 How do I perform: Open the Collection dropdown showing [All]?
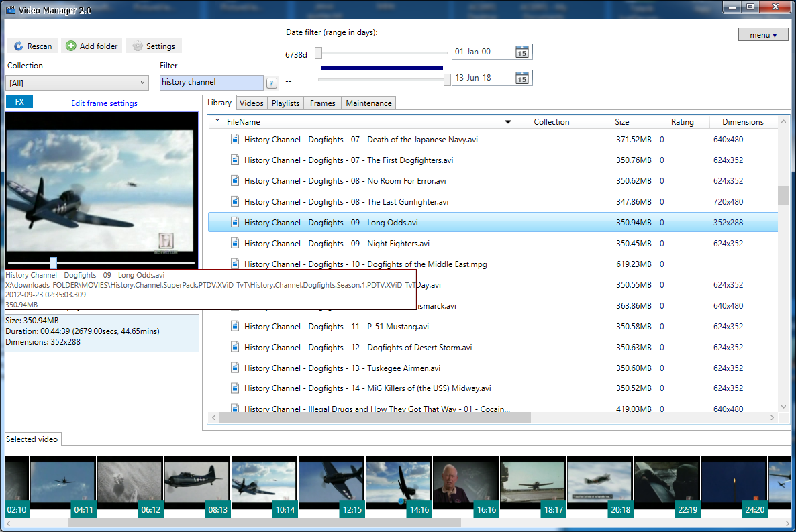click(77, 82)
